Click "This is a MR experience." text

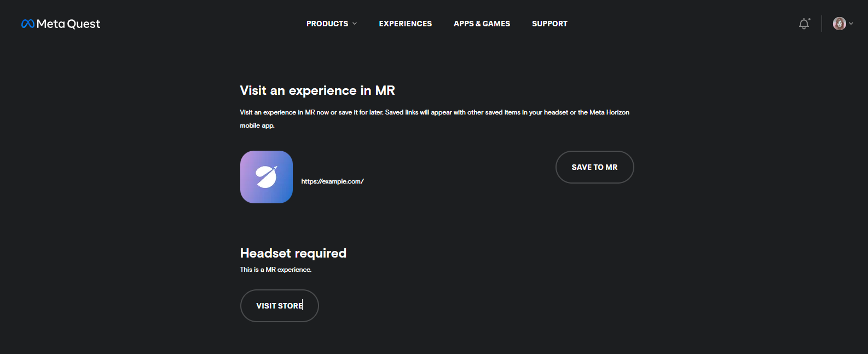(276, 270)
